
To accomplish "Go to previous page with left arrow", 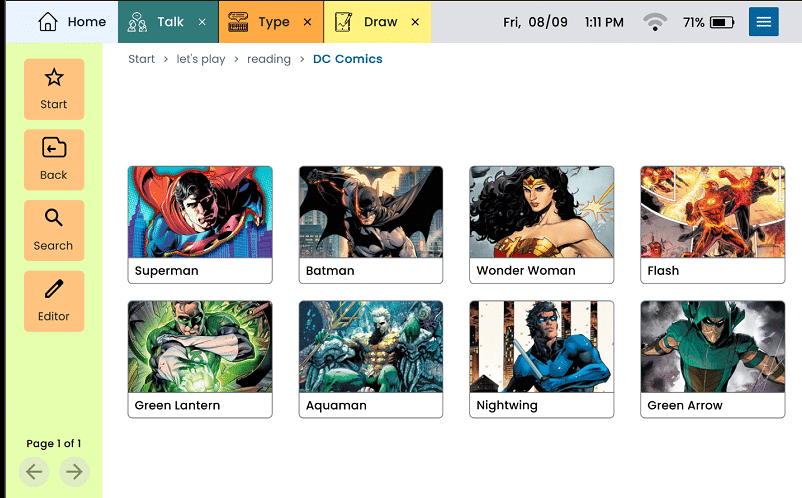I will click(x=34, y=471).
